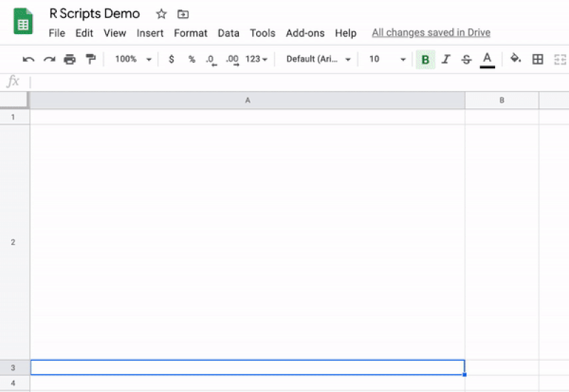Open the Edit menu
Image resolution: width=569 pixels, height=392 pixels.
point(84,33)
